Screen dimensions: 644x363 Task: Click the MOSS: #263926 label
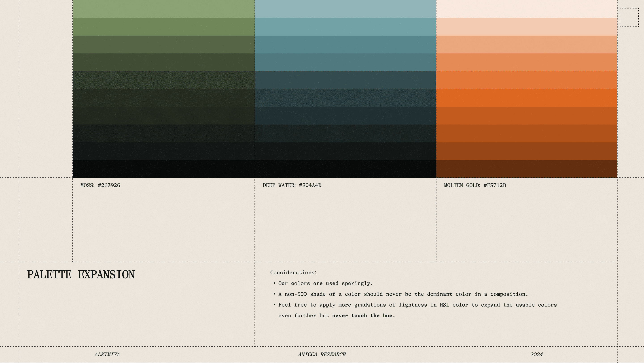pyautogui.click(x=100, y=185)
